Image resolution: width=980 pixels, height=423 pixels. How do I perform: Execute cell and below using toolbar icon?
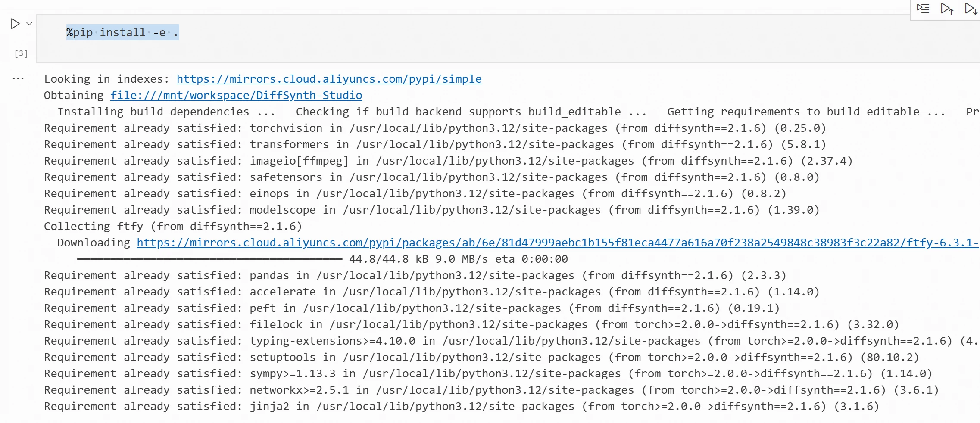point(971,9)
